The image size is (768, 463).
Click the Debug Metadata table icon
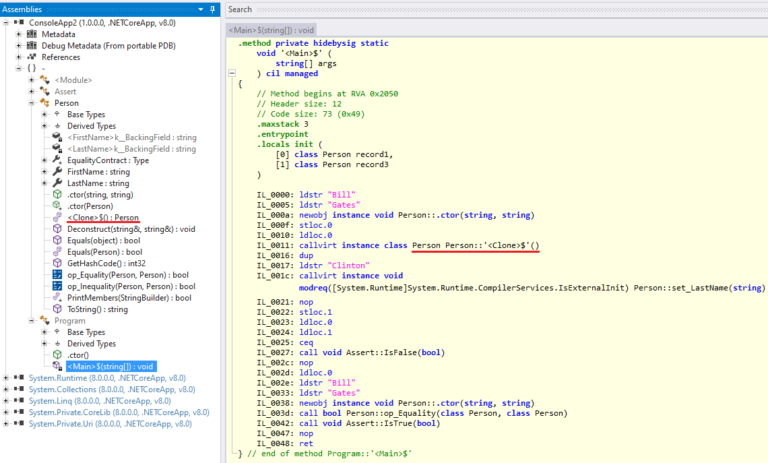(x=32, y=46)
